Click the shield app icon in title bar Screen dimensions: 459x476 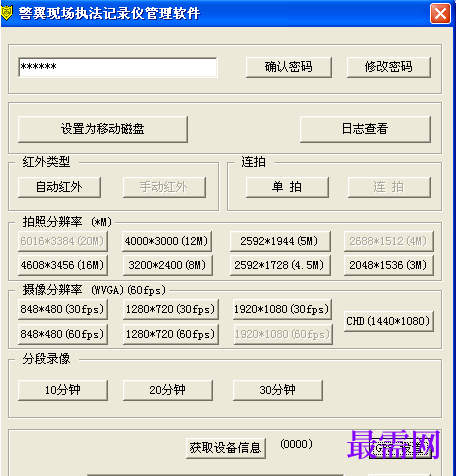coord(6,13)
